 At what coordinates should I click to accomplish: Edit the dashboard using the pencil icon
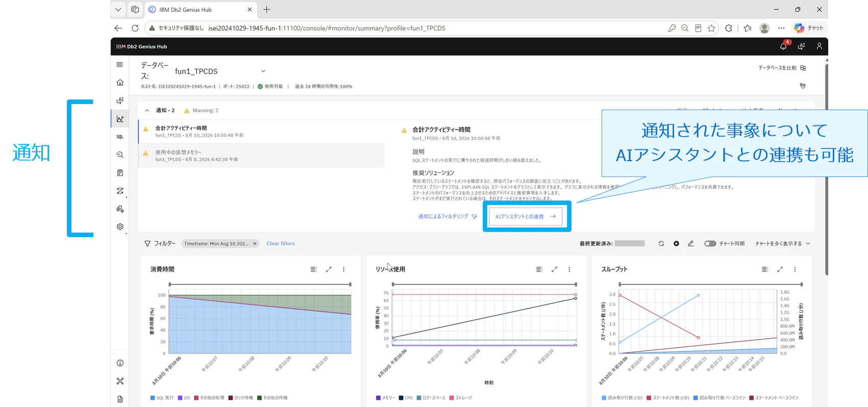click(691, 244)
